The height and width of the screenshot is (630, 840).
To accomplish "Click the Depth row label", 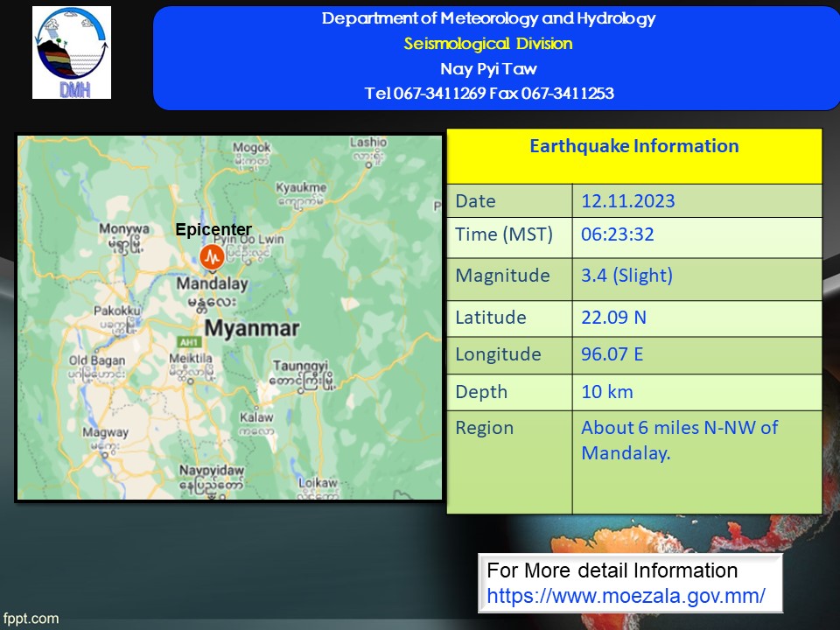I will pyautogui.click(x=481, y=392).
